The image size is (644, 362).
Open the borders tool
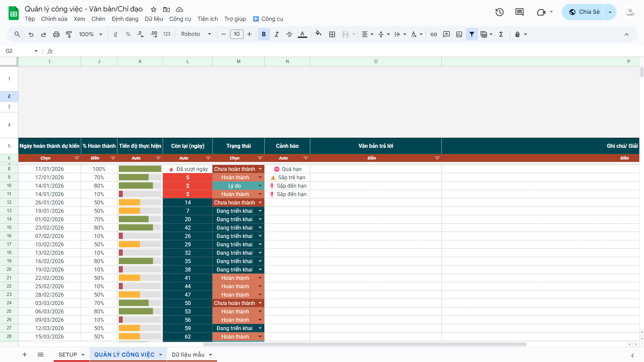coord(332,34)
